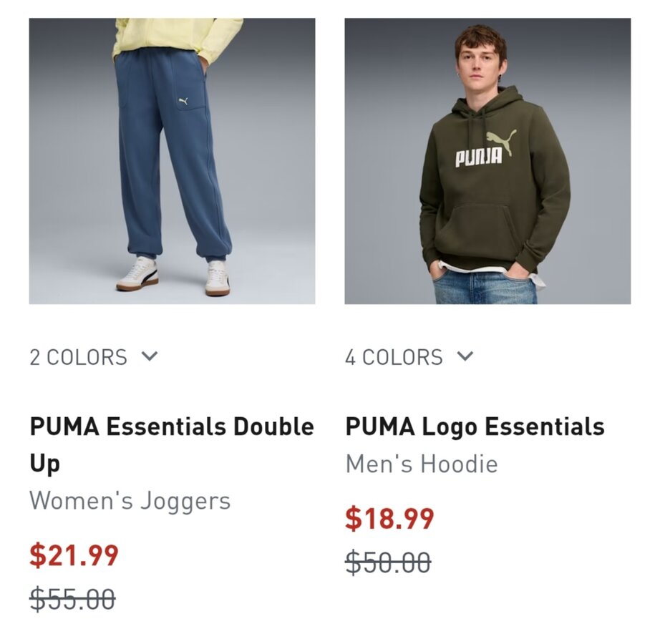
Task: Click the 4 COLORS label
Action: coord(394,357)
